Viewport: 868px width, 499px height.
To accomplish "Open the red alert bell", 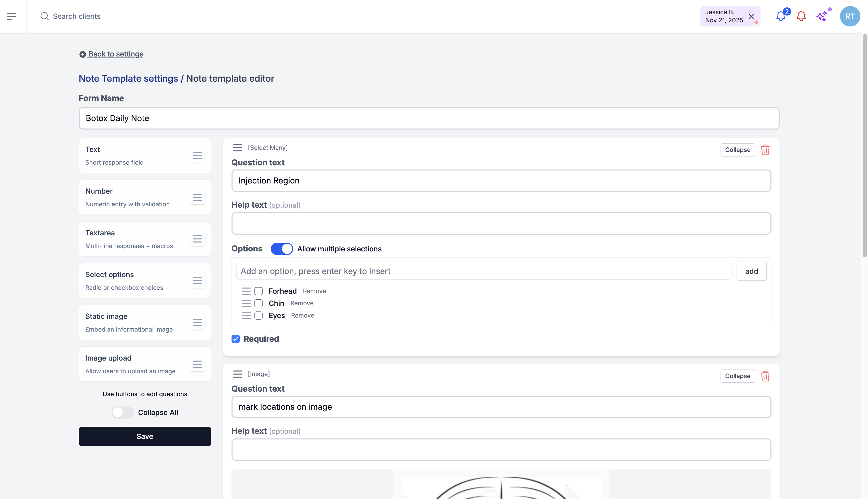I will (x=801, y=16).
